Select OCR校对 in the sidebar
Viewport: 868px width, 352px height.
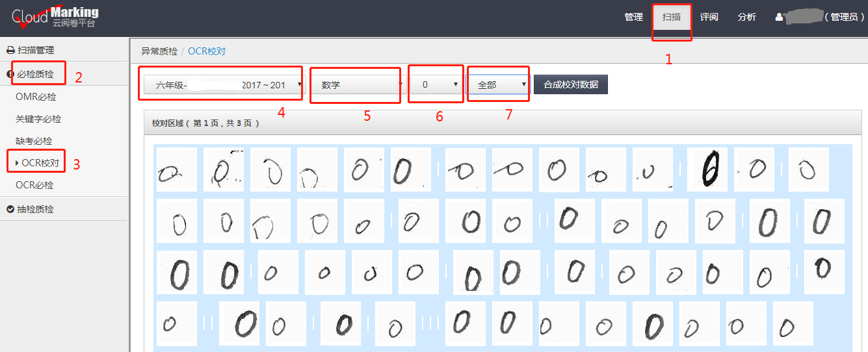[40, 163]
